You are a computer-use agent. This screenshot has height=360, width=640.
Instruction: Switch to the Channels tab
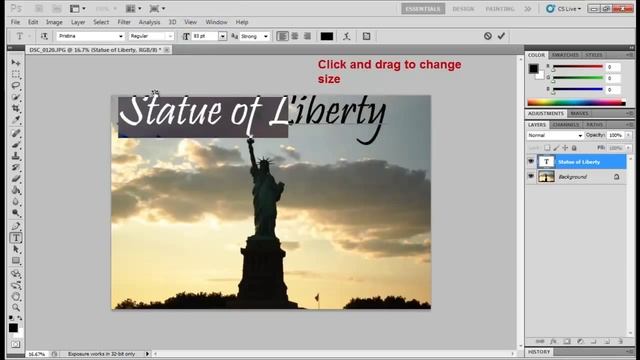[x=565, y=124]
